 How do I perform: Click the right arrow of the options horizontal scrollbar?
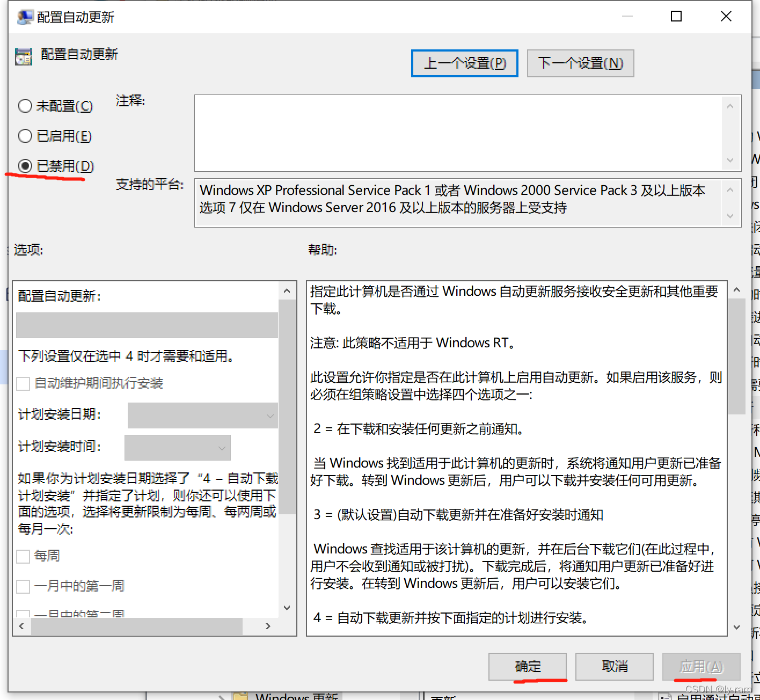click(x=268, y=626)
